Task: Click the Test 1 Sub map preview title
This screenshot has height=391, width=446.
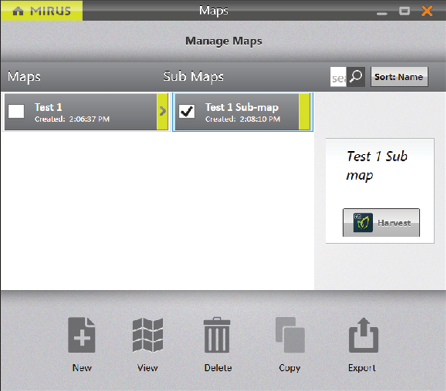Action: tap(377, 165)
